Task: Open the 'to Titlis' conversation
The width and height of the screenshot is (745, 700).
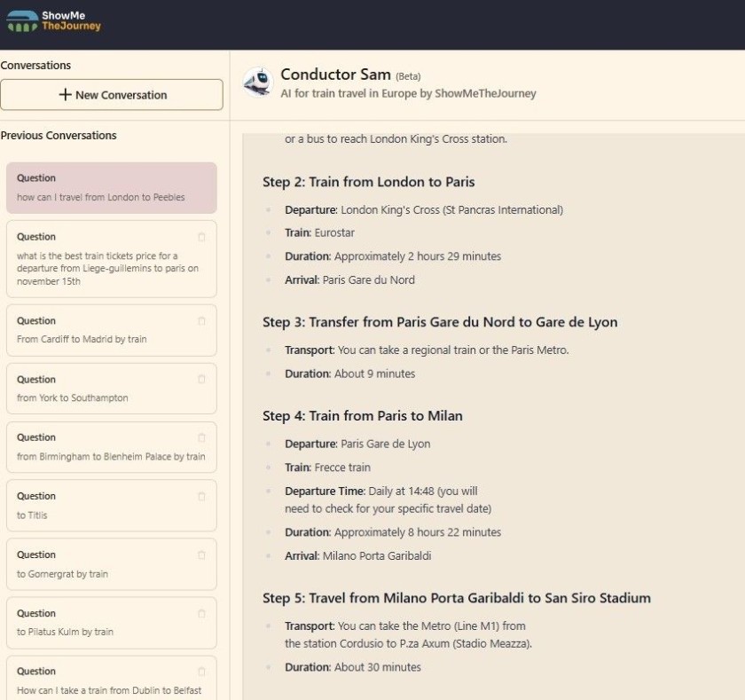Action: point(112,506)
